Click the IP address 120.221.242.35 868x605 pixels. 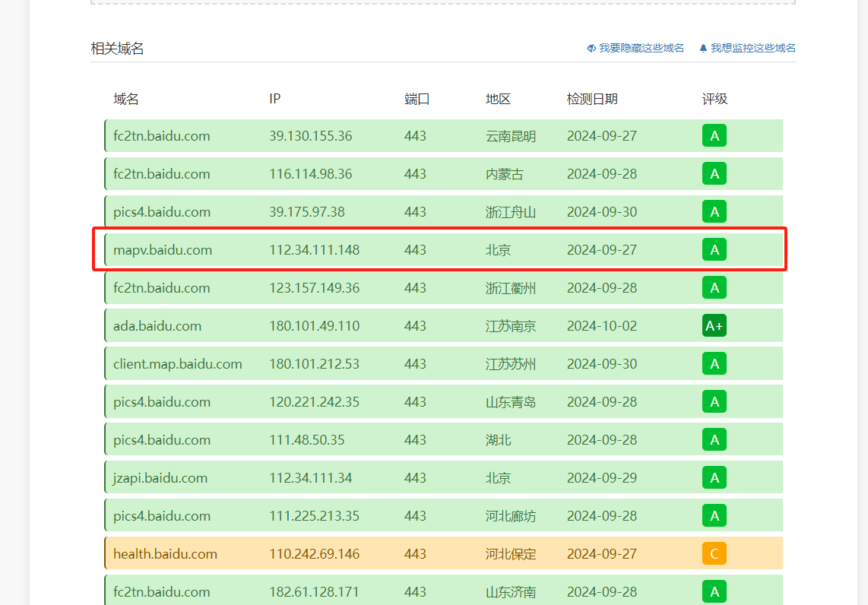click(x=315, y=402)
